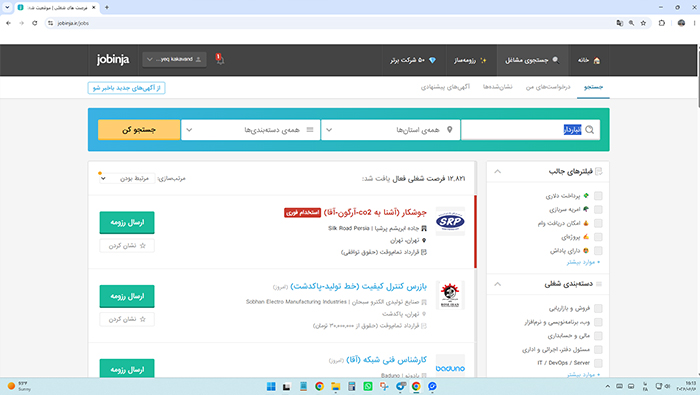The image size is (700, 395).
Task: Click star icon to bookmark the جوشکار job
Action: coord(142,245)
